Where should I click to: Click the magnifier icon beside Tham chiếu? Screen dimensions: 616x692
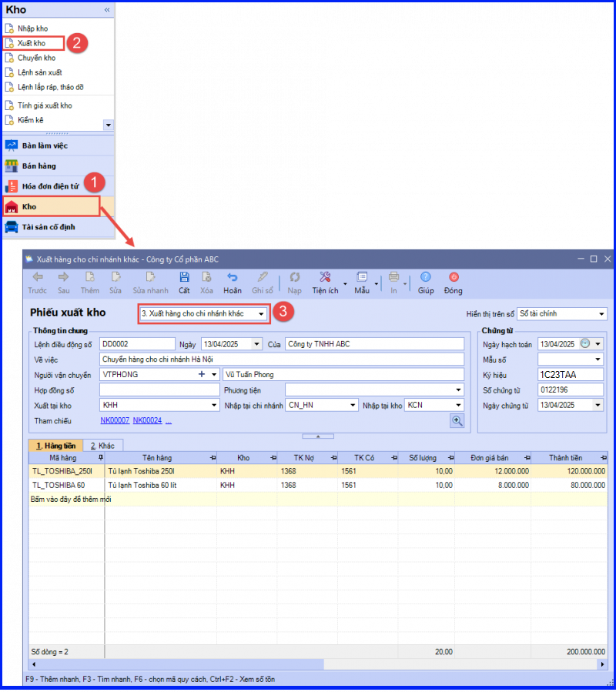(x=457, y=420)
